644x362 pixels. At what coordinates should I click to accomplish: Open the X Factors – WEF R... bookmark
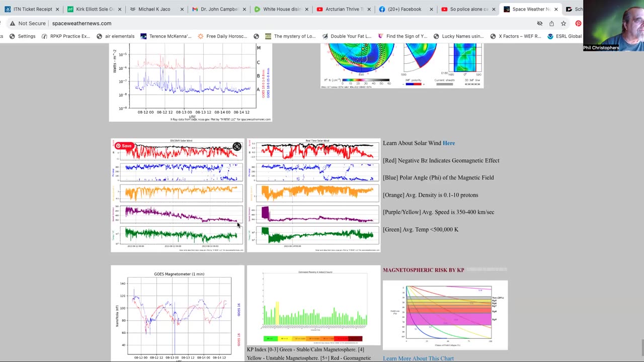point(516,36)
